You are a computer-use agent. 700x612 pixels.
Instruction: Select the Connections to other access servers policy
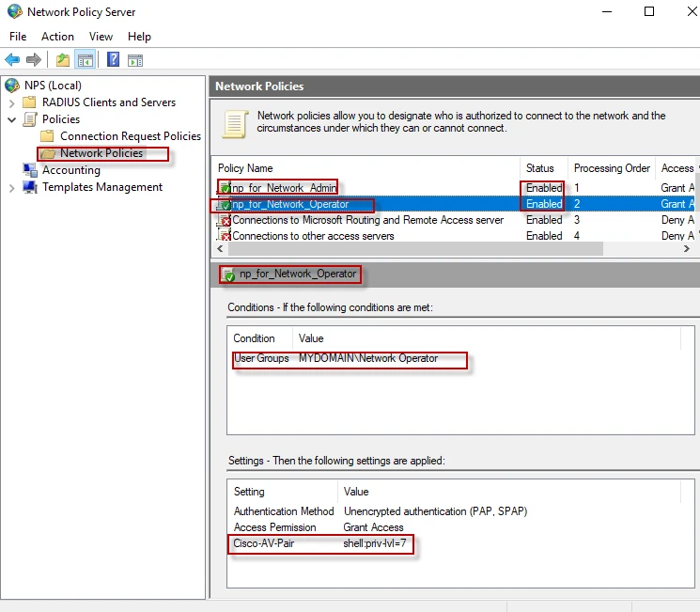click(x=313, y=236)
